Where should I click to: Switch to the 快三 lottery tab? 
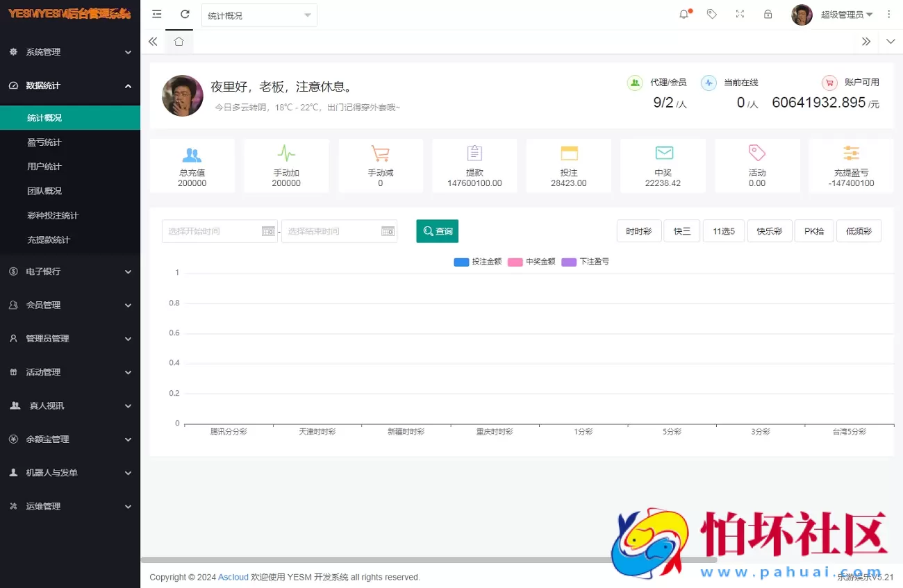[x=681, y=230]
